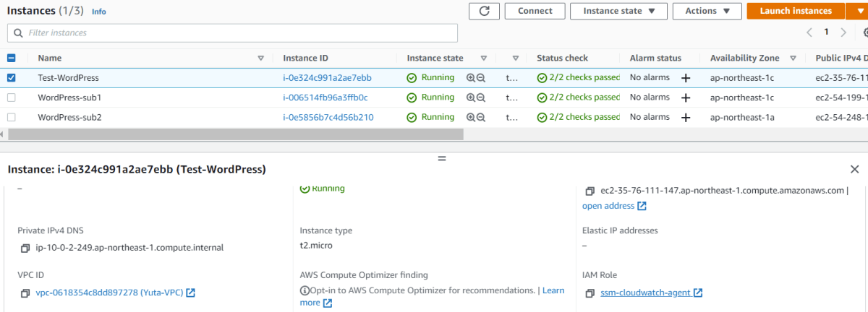Copy the IAM role name
Image resolution: width=868 pixels, height=312 pixels.
point(590,293)
